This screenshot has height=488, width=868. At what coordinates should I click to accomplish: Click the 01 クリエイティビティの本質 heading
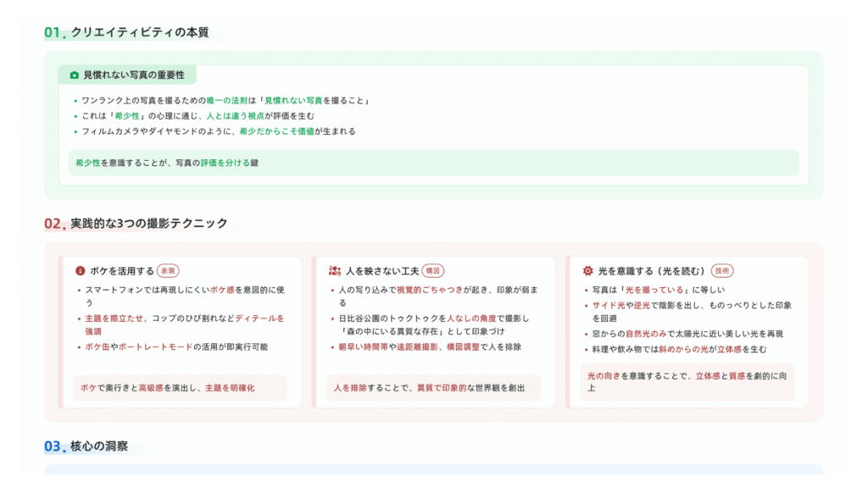pos(127,32)
